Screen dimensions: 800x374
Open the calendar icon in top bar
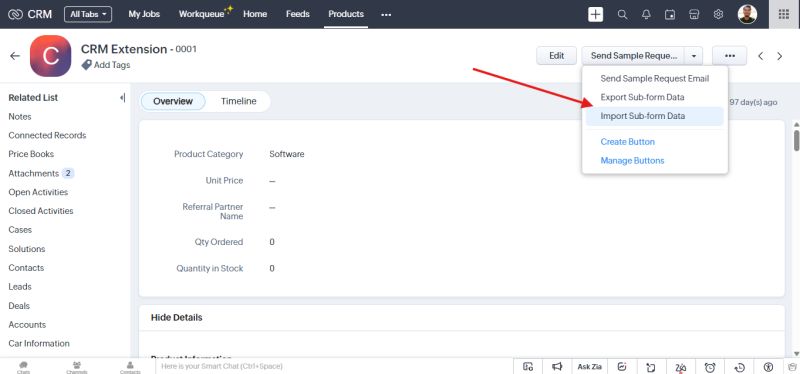(x=670, y=14)
